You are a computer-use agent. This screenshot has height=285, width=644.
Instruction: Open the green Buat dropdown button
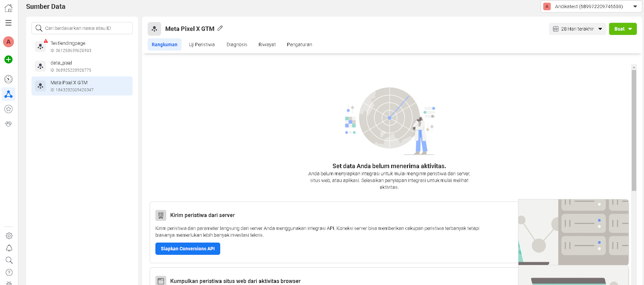623,29
